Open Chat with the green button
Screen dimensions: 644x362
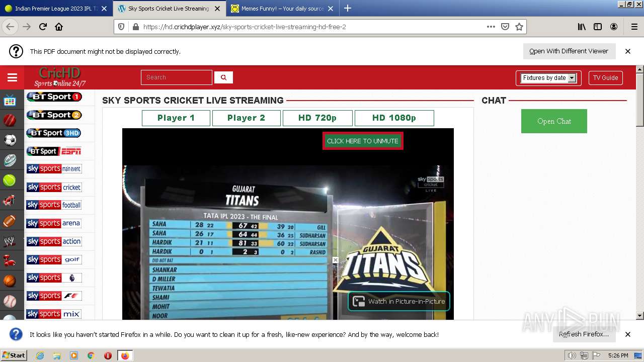tap(554, 121)
